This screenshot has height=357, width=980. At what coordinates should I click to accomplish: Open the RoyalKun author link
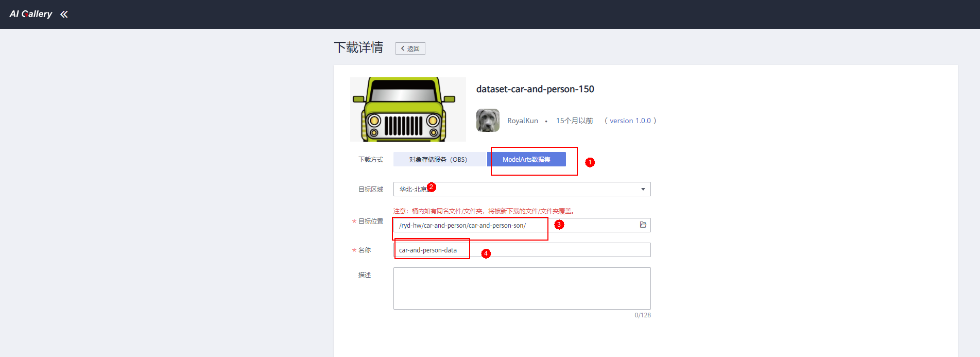coord(522,121)
